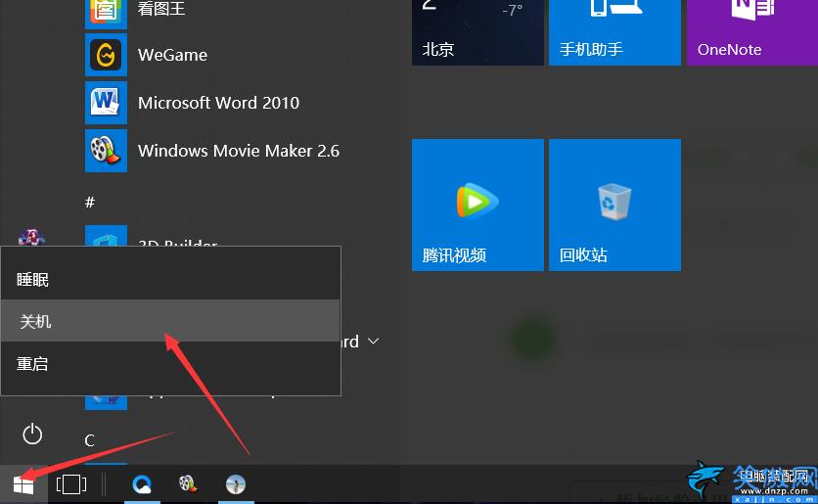Click the Windows Movie Maker 2.6 label

pyautogui.click(x=239, y=151)
